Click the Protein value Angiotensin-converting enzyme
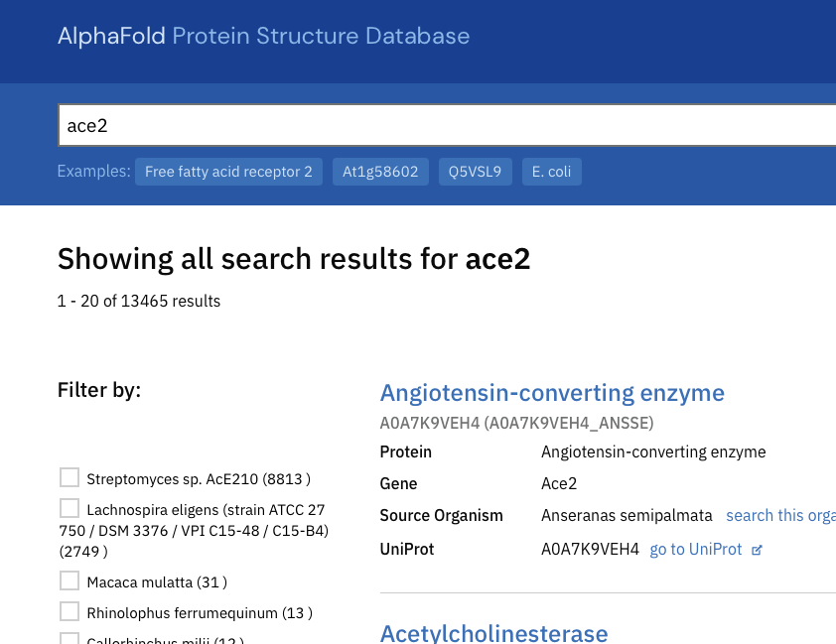The height and width of the screenshot is (644, 836). 653,451
